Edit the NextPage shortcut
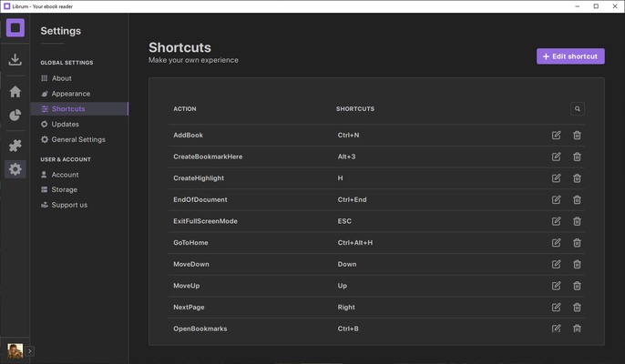 point(556,307)
